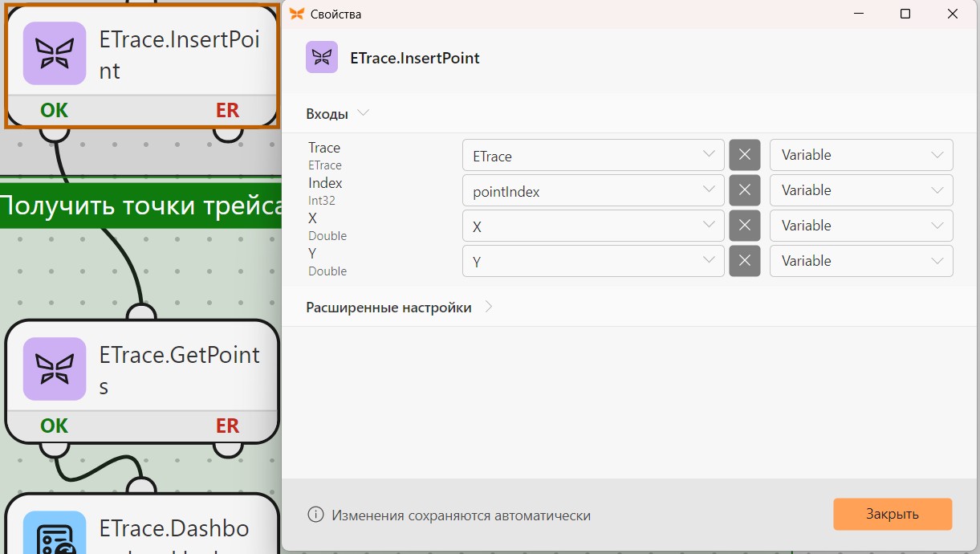Image resolution: width=980 pixels, height=554 pixels.
Task: Open the Variable type dropdown for Trace
Action: click(x=861, y=155)
